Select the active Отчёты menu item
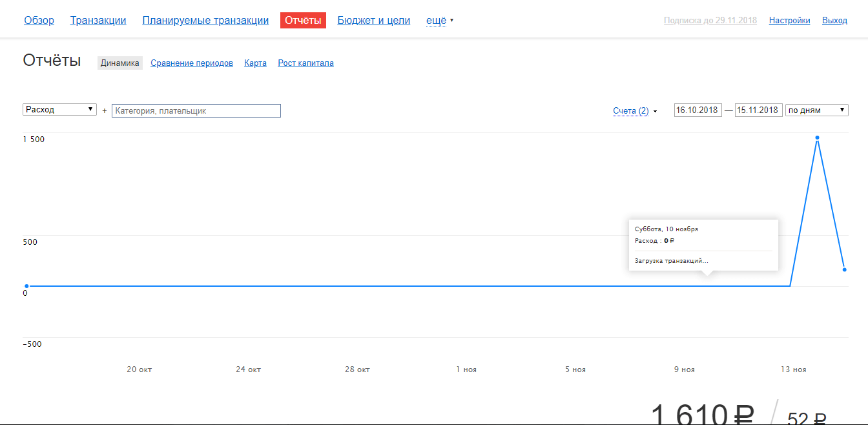Screen dimensions: 868x425 pos(303,20)
